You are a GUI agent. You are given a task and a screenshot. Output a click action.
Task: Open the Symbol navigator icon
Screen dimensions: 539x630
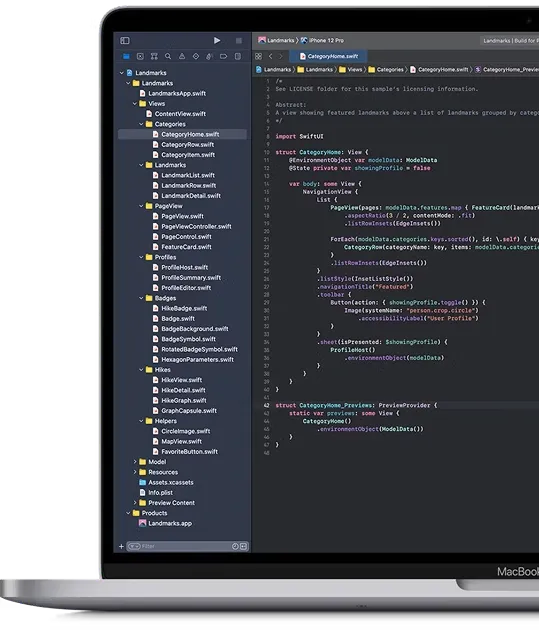click(x=154, y=57)
